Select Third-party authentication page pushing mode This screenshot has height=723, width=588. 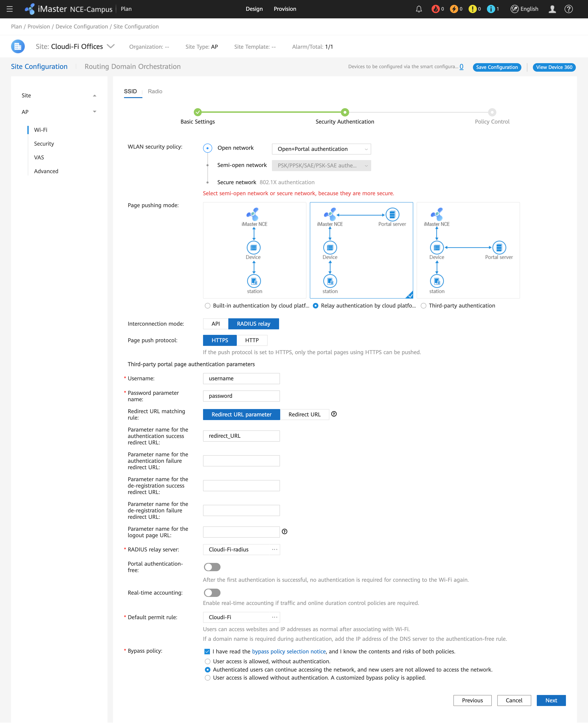[424, 305]
